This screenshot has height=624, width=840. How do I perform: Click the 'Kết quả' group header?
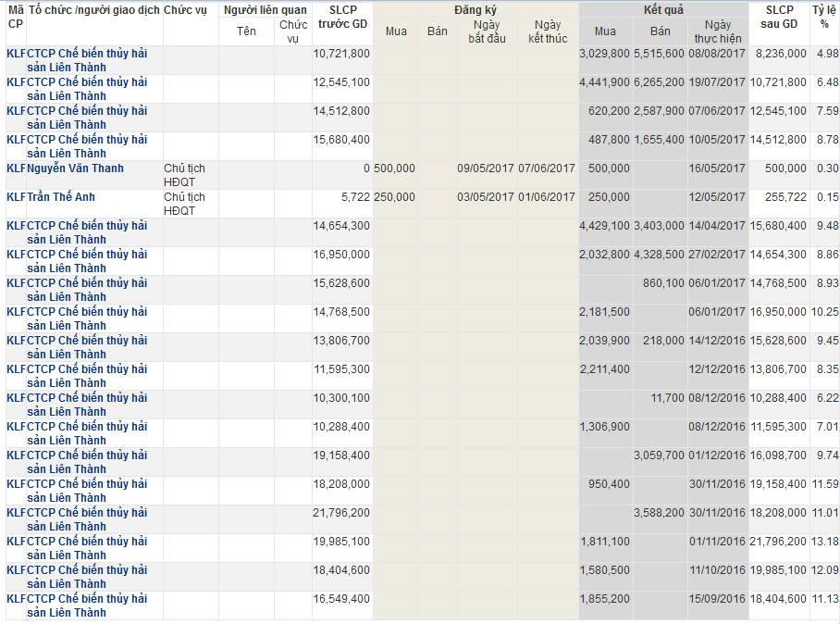(663, 10)
